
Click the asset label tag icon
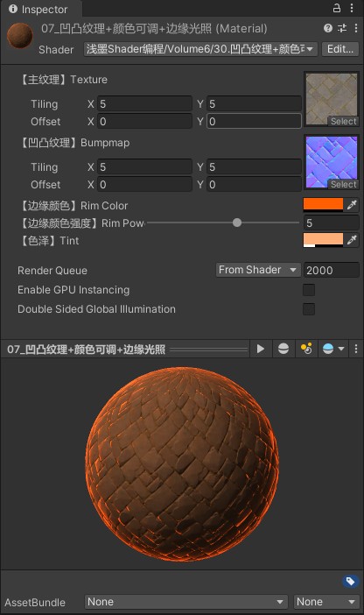(x=350, y=581)
